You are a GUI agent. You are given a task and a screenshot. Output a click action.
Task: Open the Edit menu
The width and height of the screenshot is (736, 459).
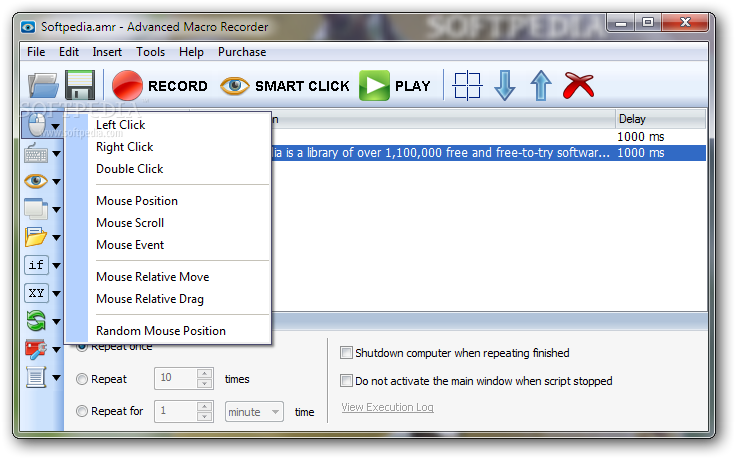pos(69,52)
